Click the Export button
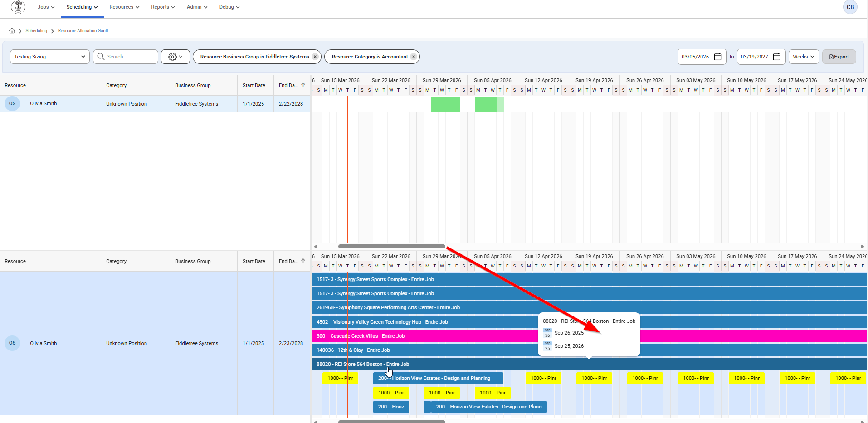Viewport: 868px width, 423px height. (839, 57)
